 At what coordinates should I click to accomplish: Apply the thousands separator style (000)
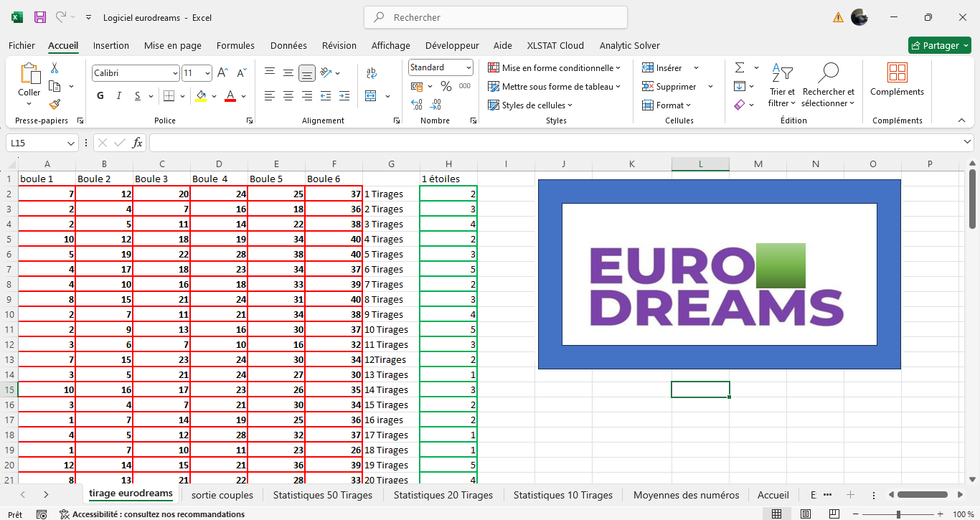coord(465,86)
